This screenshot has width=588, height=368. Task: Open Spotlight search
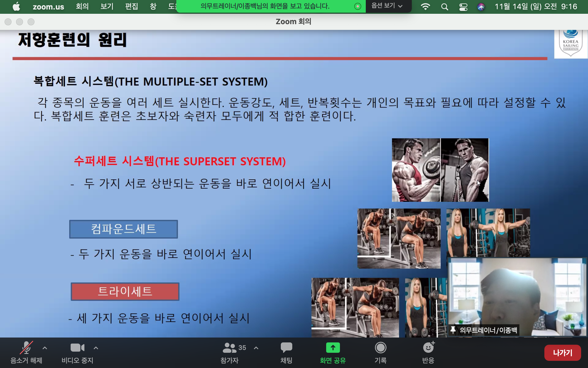tap(444, 7)
